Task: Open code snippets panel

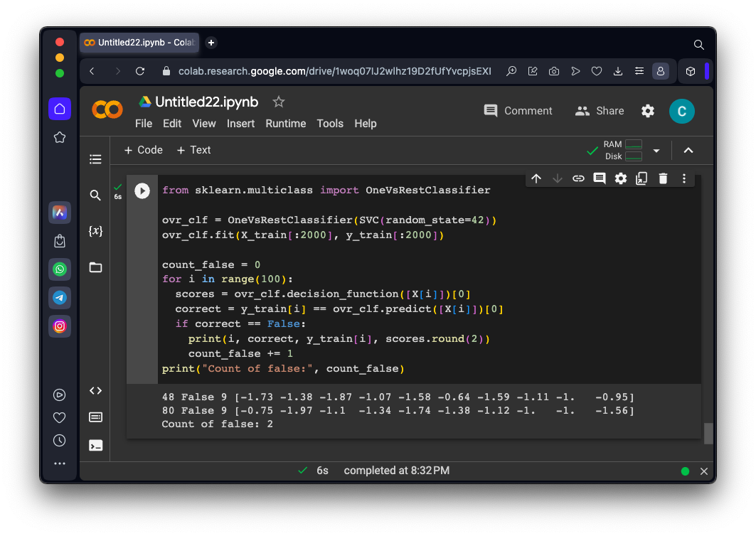Action: click(x=95, y=390)
